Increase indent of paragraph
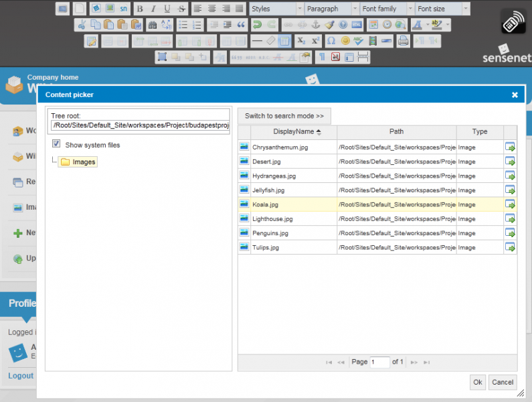 (228, 25)
